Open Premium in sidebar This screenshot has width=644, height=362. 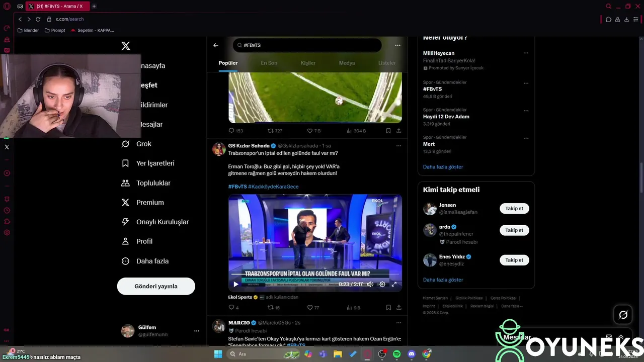pos(143,203)
